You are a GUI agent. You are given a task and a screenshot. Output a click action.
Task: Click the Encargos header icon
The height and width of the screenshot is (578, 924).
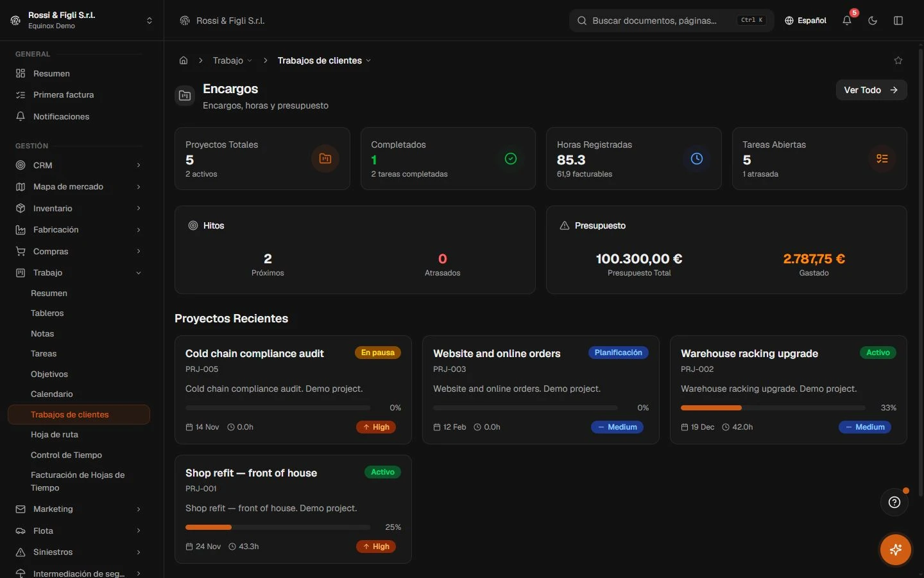pos(185,96)
